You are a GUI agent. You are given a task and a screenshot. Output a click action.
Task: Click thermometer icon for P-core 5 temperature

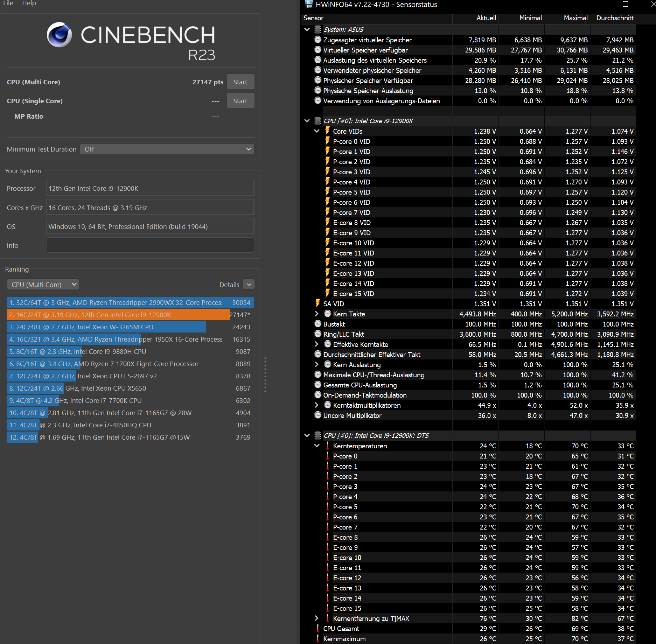(x=328, y=506)
